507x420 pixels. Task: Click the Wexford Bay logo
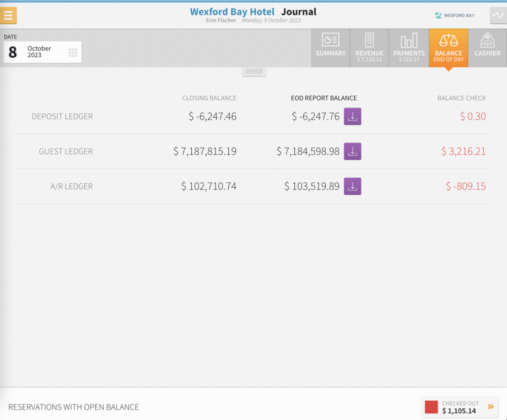[455, 15]
